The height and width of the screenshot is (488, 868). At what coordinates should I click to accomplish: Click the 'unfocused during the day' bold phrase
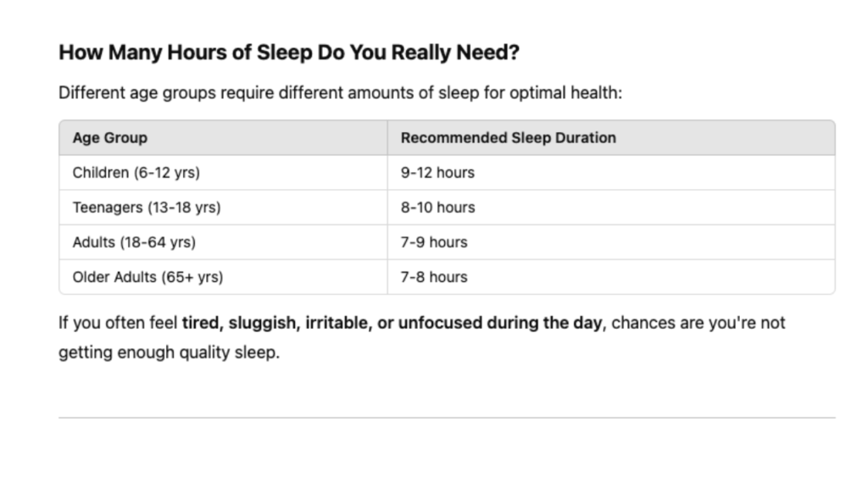(500, 323)
